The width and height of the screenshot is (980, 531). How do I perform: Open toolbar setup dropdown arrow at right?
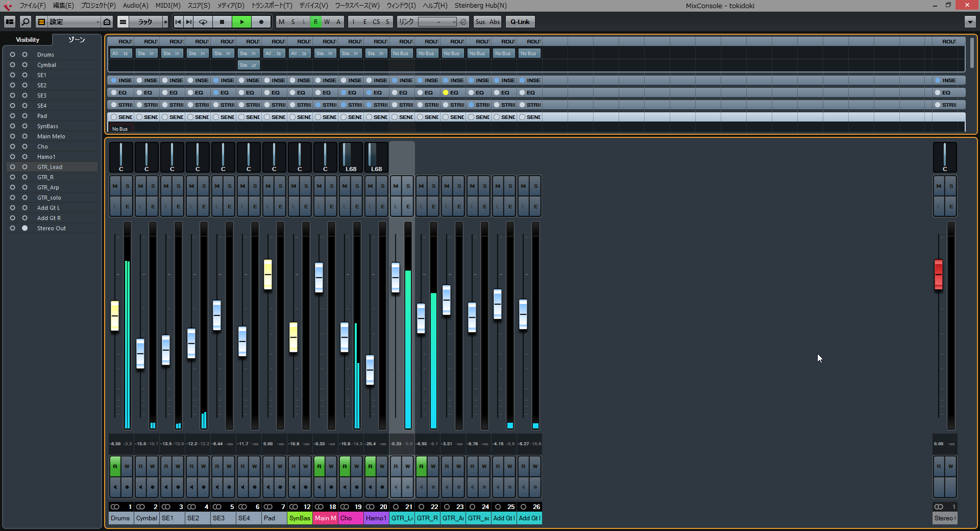(x=970, y=22)
